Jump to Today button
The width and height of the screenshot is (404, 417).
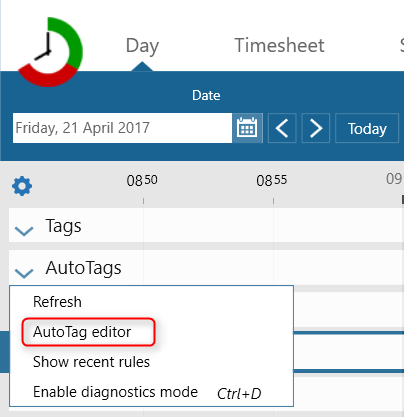tap(367, 128)
